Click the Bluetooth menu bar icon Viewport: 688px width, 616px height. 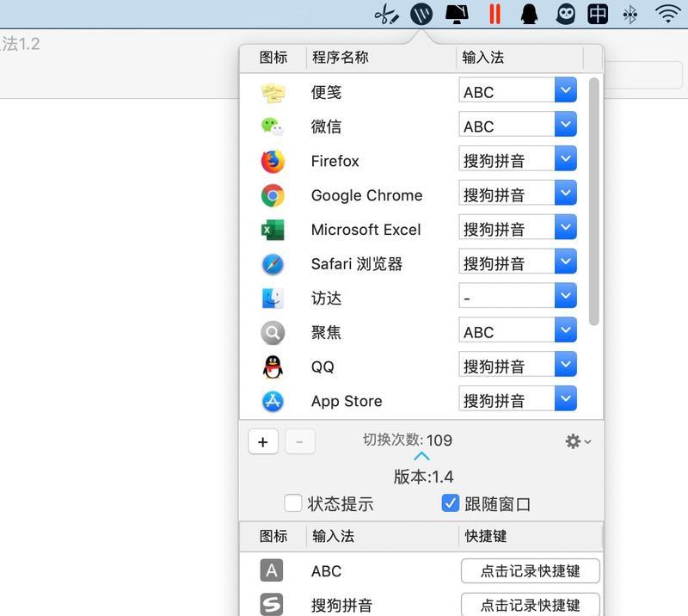pyautogui.click(x=630, y=15)
